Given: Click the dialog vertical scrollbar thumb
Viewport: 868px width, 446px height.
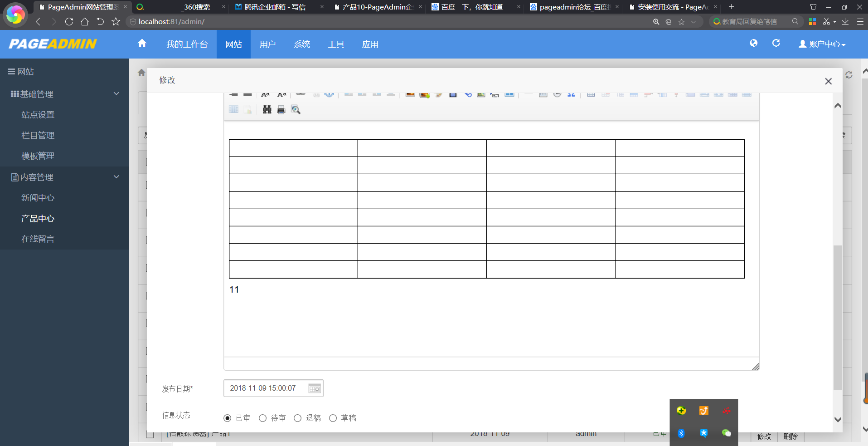Looking at the screenshot, I should (x=838, y=318).
